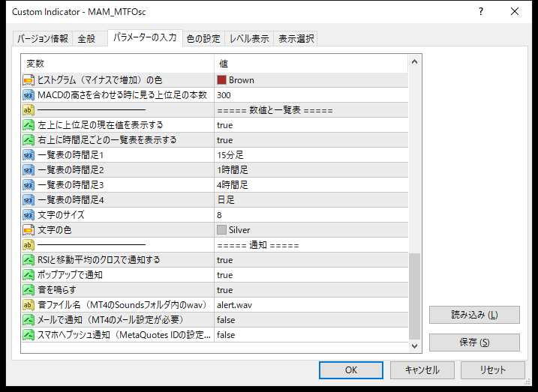Select row label 一覧表の時間足4
This screenshot has width=538, height=392.
[71, 200]
